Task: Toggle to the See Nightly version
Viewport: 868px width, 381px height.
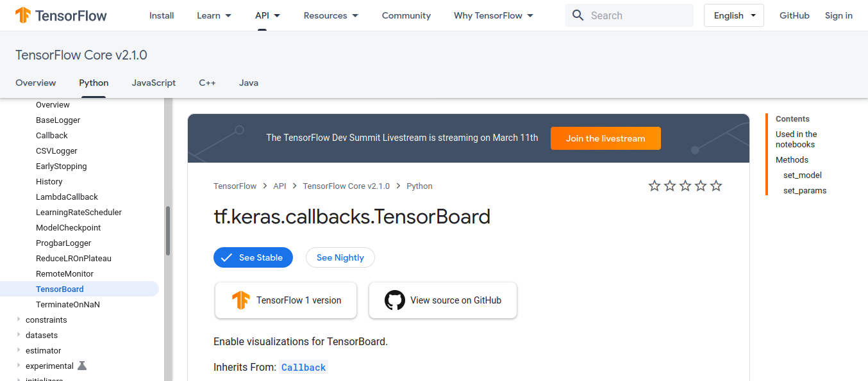Action: tap(340, 257)
